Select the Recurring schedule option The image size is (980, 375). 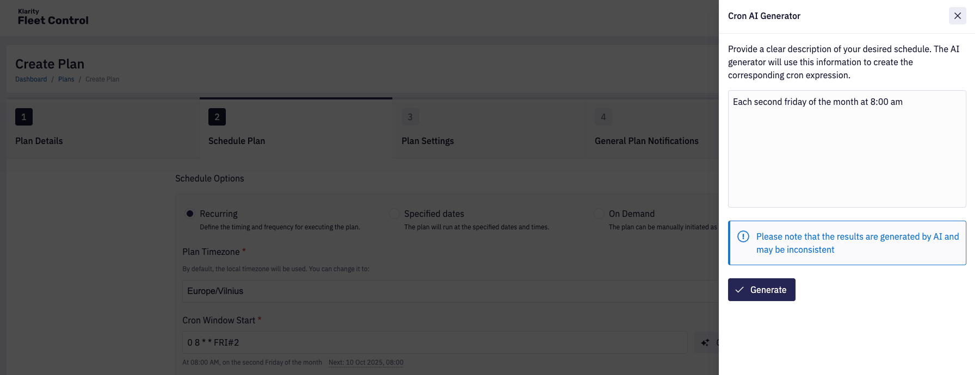point(190,214)
